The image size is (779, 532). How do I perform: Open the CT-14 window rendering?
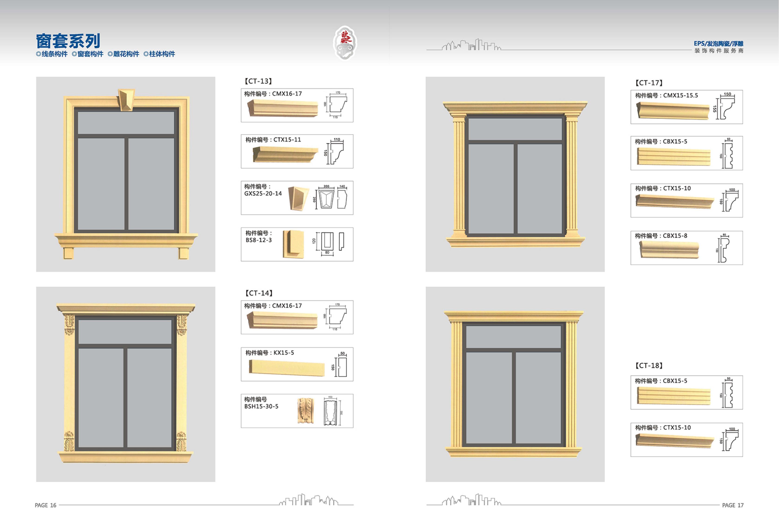point(126,384)
